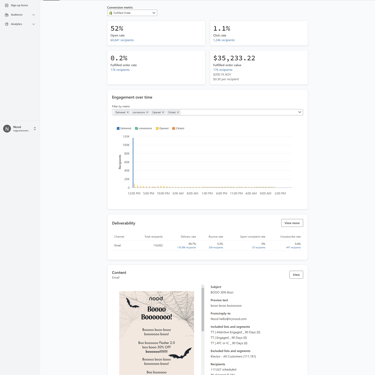
Task: Toggle the Opened legend swatch
Action: pyautogui.click(x=157, y=128)
